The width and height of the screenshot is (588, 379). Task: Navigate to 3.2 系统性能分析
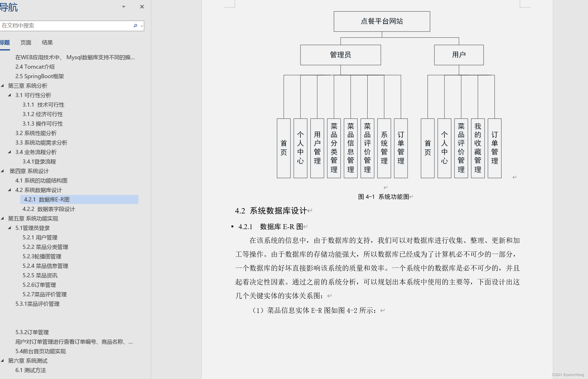click(36, 133)
